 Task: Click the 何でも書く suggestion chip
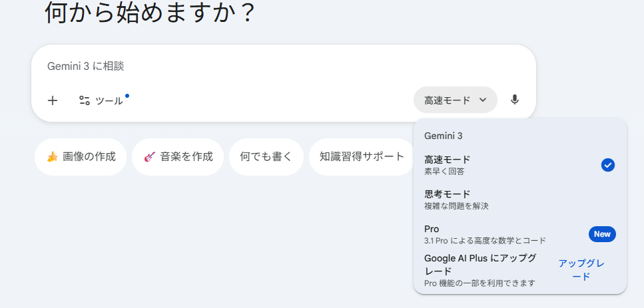pos(266,157)
